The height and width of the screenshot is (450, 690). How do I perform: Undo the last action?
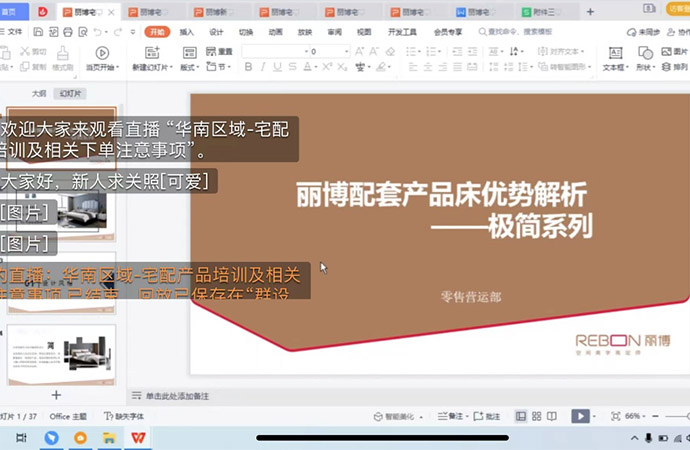pos(98,32)
